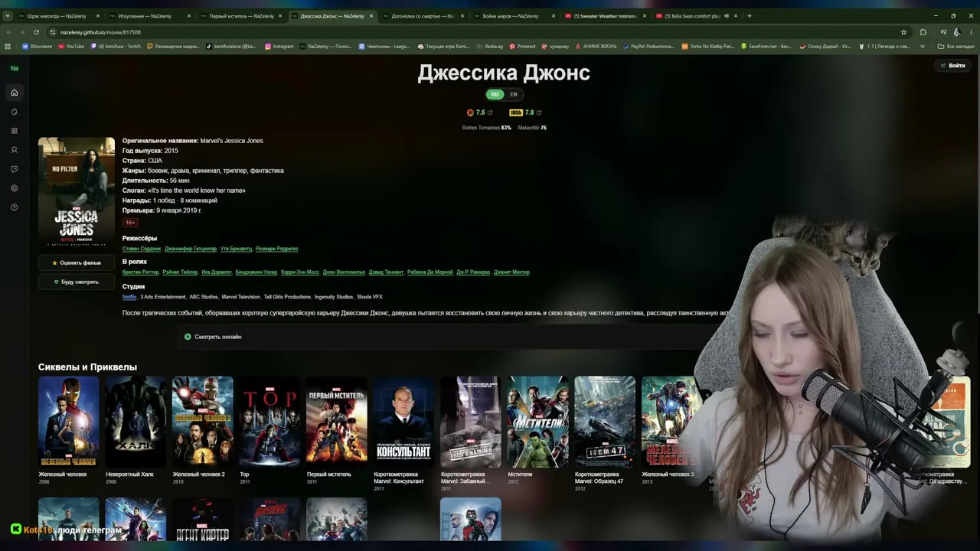
Task: Click the 16+ age rating badge
Action: click(x=130, y=223)
